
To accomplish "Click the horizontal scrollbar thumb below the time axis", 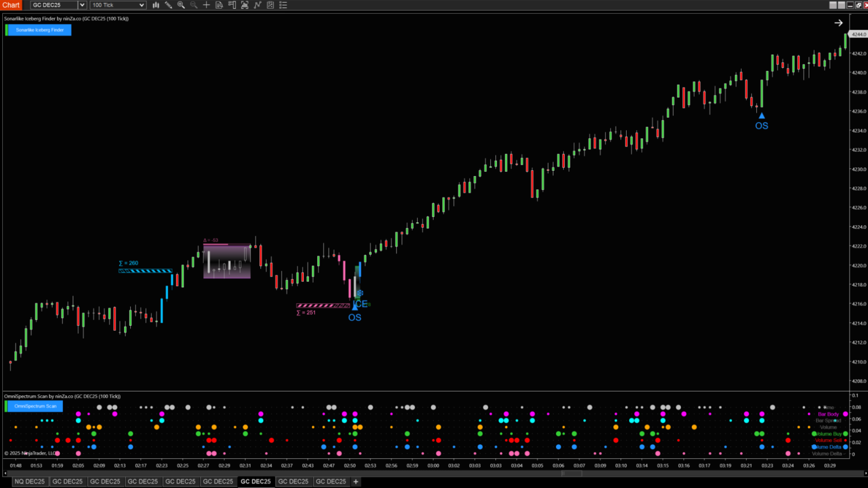I will (x=571, y=473).
